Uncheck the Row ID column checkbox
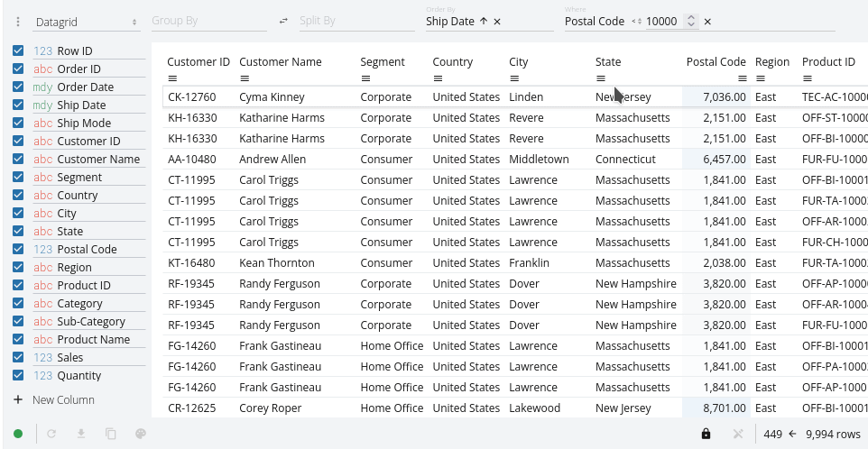This screenshot has height=449, width=868. pos(18,51)
